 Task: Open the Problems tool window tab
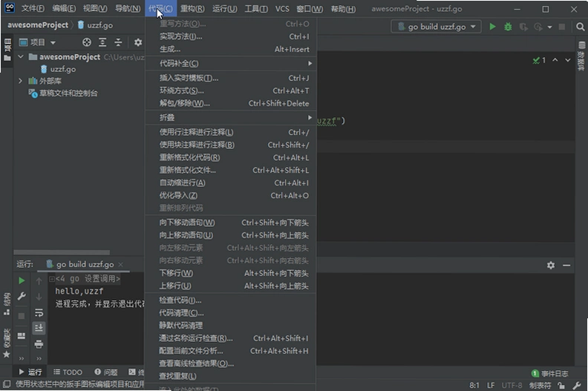106,372
